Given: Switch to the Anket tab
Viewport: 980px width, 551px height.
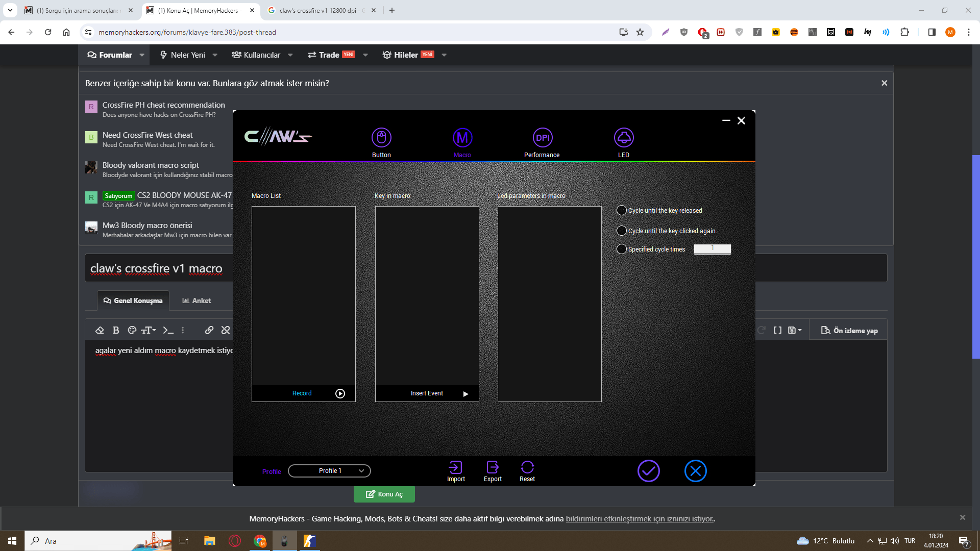Looking at the screenshot, I should (197, 300).
